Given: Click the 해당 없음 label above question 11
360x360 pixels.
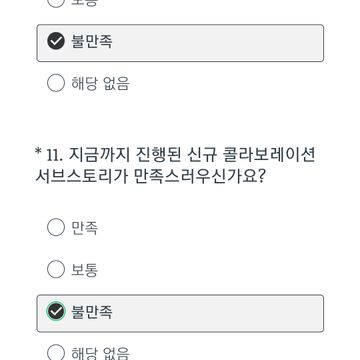Looking at the screenshot, I should click(100, 83).
